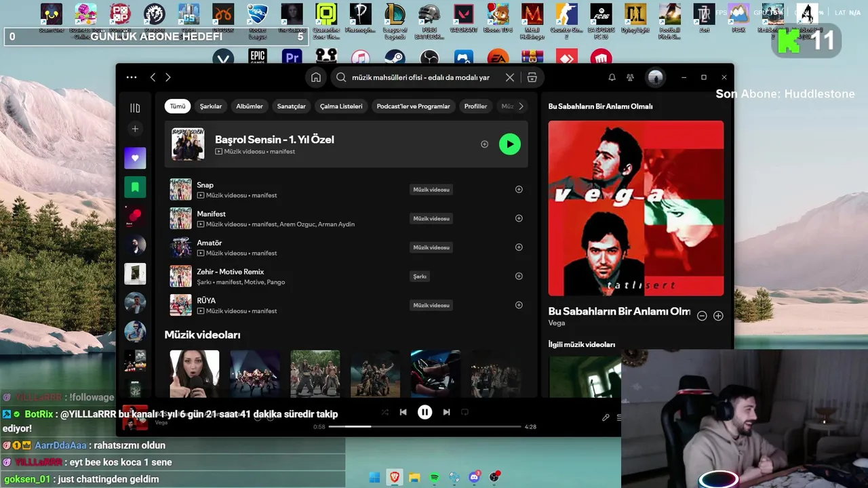Click Müzik videosu badge on Snap row
The width and height of the screenshot is (868, 488).
(431, 190)
